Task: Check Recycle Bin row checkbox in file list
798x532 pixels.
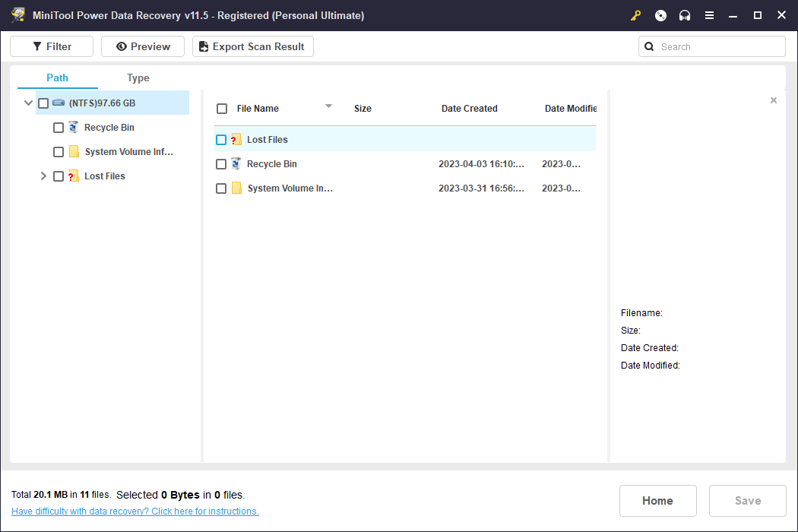Action: pyautogui.click(x=221, y=164)
